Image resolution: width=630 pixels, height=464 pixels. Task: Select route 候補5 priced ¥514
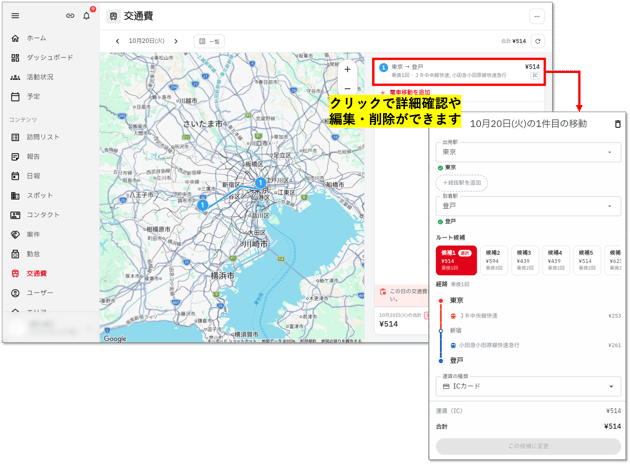pyautogui.click(x=587, y=260)
